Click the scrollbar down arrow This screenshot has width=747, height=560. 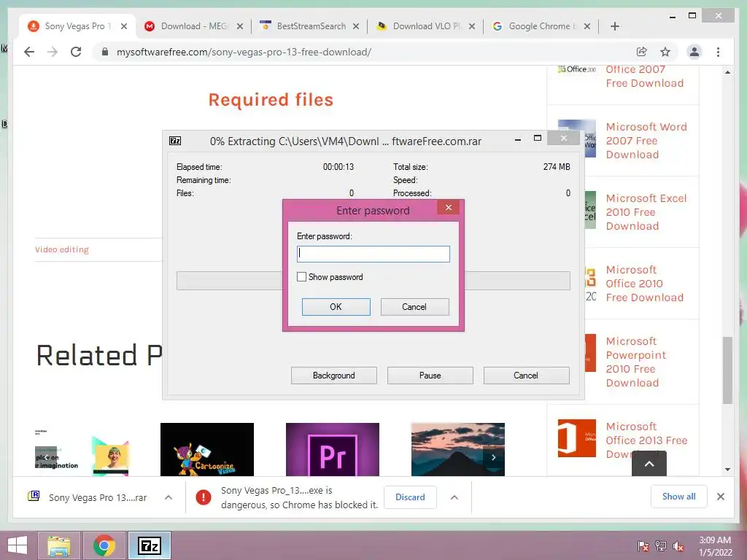(727, 470)
